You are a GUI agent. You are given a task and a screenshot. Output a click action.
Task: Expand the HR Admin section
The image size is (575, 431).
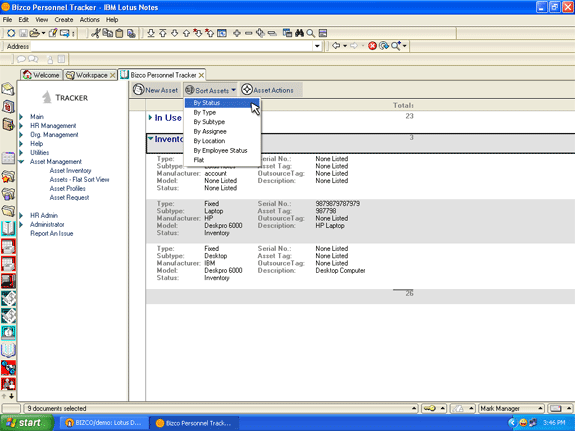[21, 215]
